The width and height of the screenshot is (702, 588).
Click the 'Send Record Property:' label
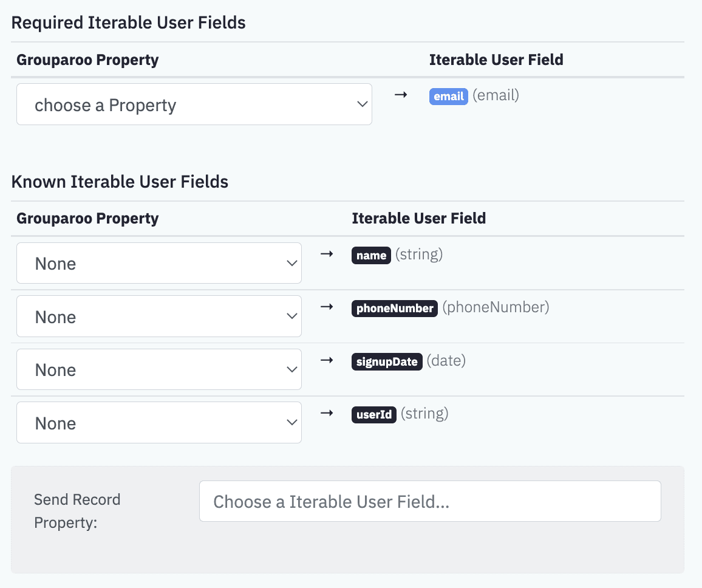point(77,511)
